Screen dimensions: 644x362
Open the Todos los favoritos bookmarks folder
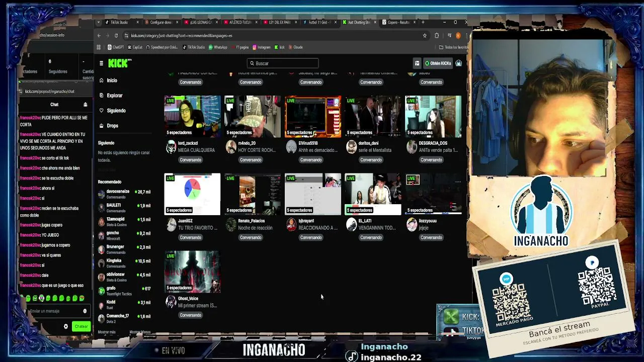pyautogui.click(x=453, y=47)
